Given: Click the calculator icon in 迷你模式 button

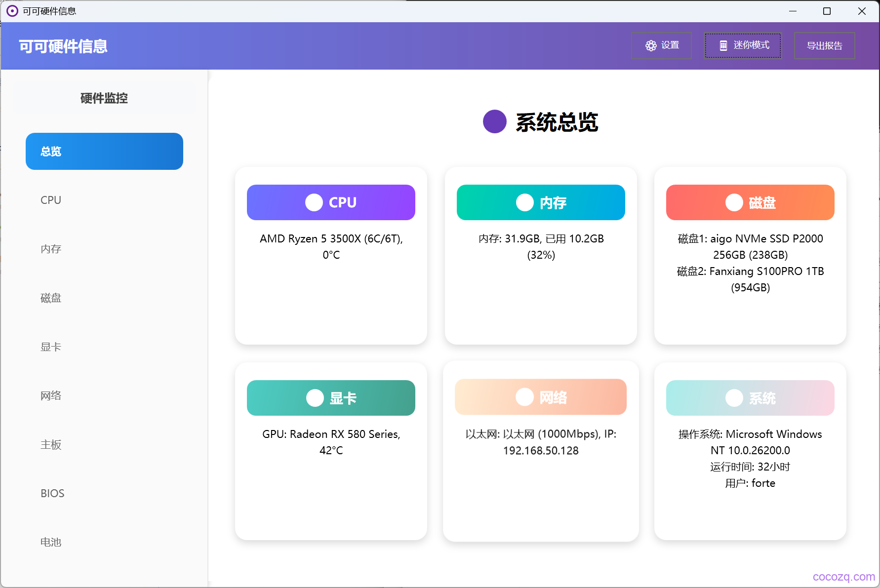Looking at the screenshot, I should 723,46.
